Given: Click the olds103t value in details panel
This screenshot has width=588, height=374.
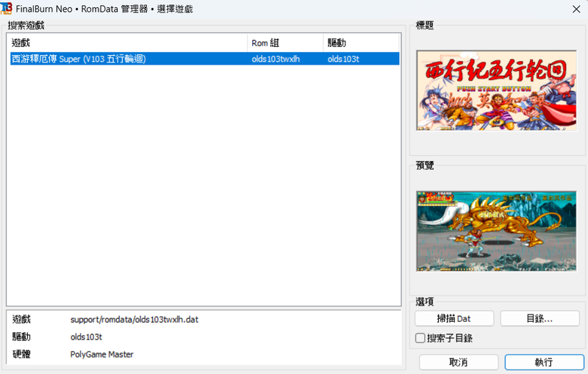Looking at the screenshot, I should coord(86,337).
